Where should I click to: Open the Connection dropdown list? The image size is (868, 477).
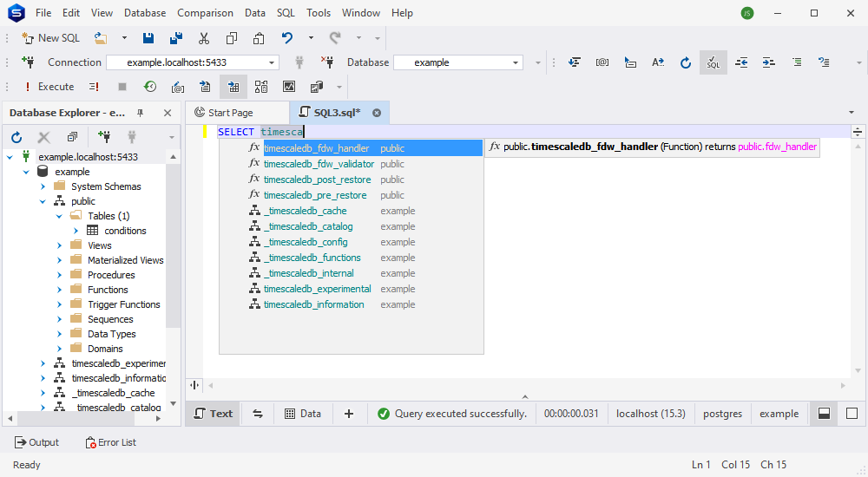[271, 62]
